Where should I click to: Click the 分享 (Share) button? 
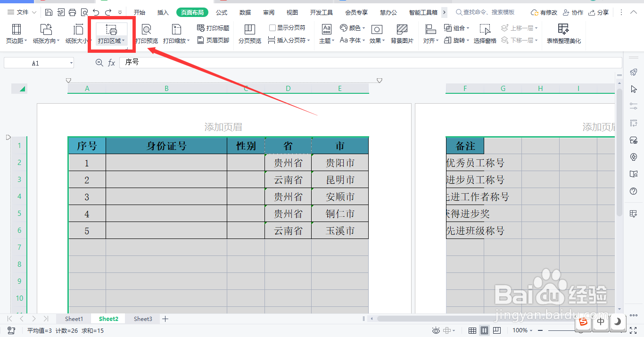(x=599, y=12)
